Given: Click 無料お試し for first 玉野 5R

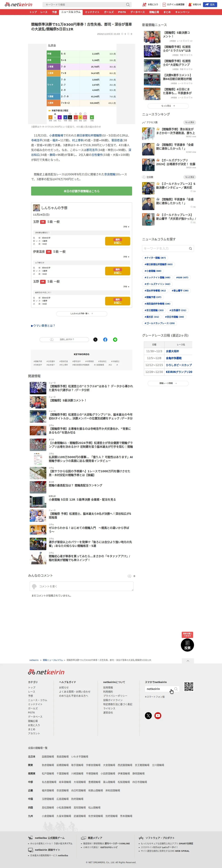Looking at the screenshot, I should pyautogui.click(x=117, y=241).
